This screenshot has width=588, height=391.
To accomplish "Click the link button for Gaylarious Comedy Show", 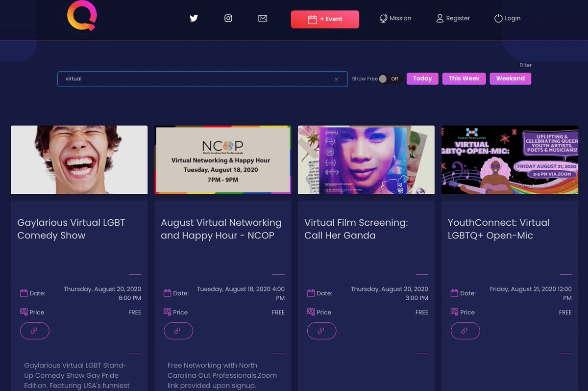I will tap(35, 331).
